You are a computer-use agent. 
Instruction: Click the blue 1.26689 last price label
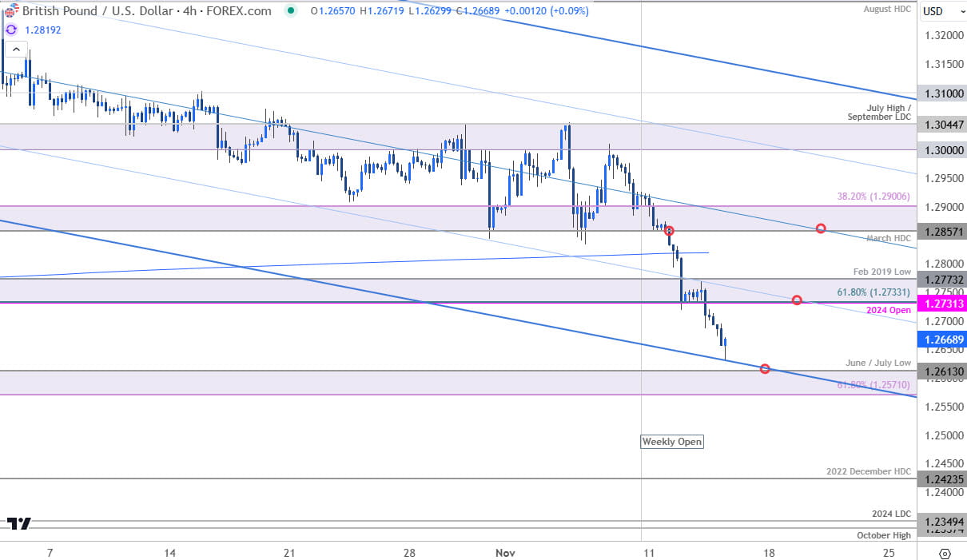(x=941, y=340)
